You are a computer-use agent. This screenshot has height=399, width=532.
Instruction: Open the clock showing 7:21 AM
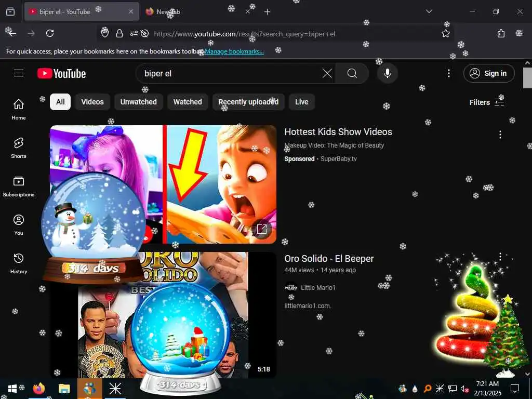(487, 389)
